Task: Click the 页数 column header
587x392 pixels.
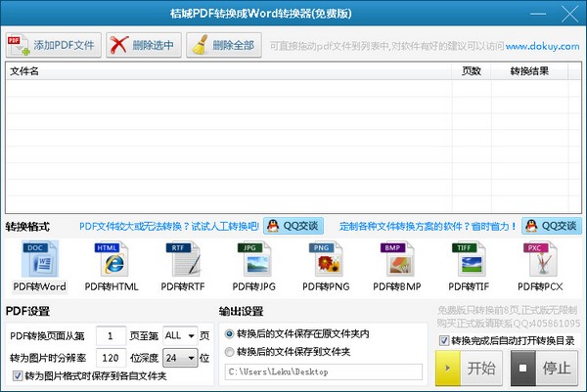Action: (x=472, y=71)
